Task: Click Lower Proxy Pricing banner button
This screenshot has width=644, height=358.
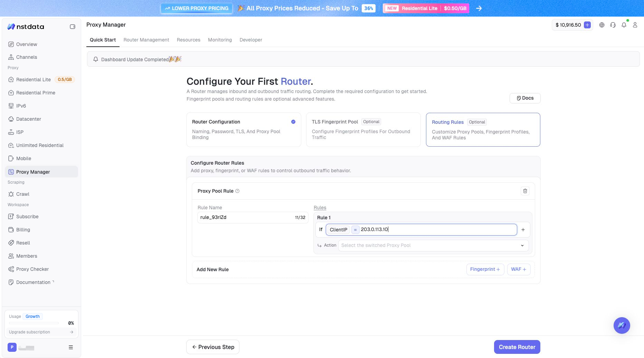Action: pos(197,8)
